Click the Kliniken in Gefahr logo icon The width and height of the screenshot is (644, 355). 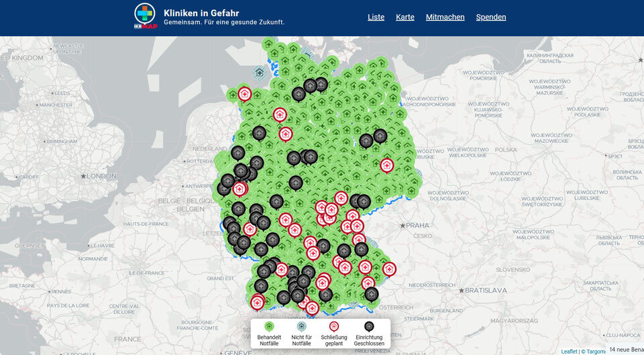pos(144,16)
